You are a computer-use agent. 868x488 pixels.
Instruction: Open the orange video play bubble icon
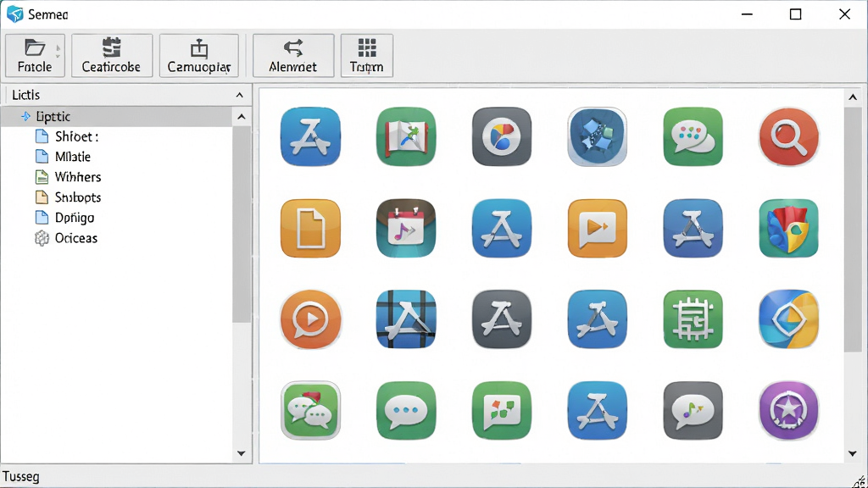point(598,228)
